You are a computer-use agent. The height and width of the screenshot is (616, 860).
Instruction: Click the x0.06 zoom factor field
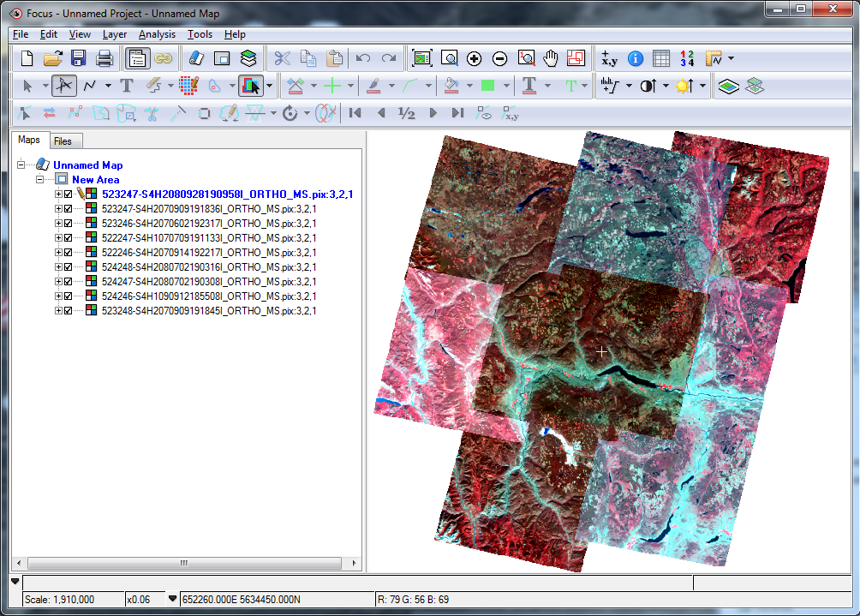coord(145,599)
